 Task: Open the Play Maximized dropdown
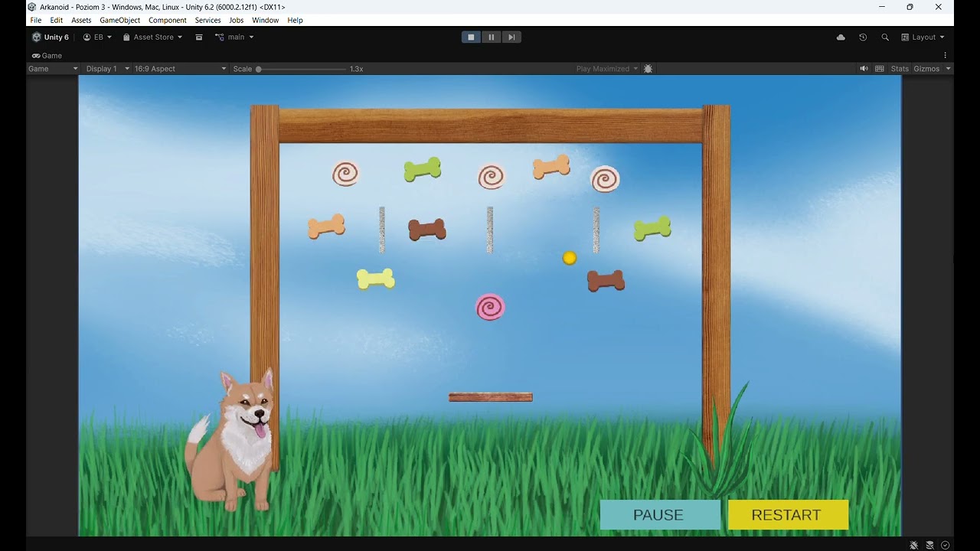(x=607, y=69)
